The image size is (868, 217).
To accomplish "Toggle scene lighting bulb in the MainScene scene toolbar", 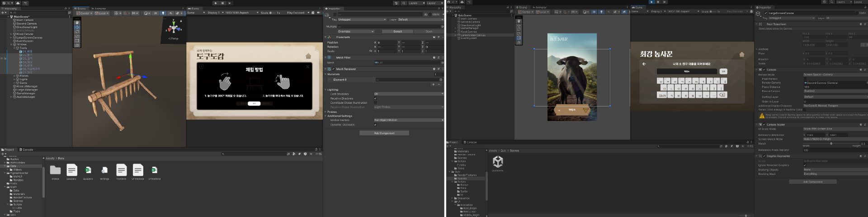I will pos(163,13).
